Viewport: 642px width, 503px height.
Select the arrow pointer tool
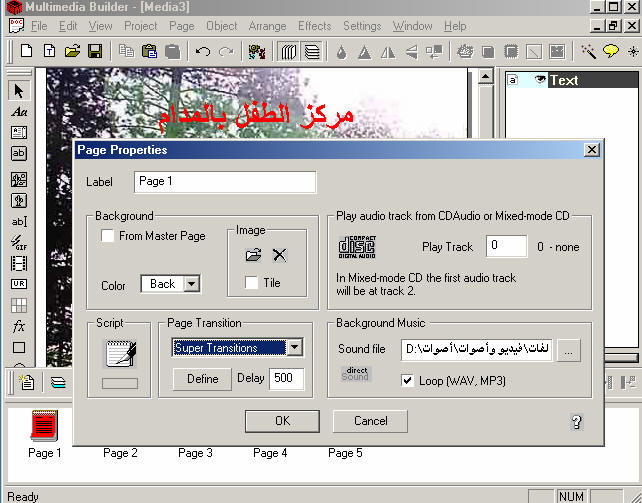click(x=19, y=90)
